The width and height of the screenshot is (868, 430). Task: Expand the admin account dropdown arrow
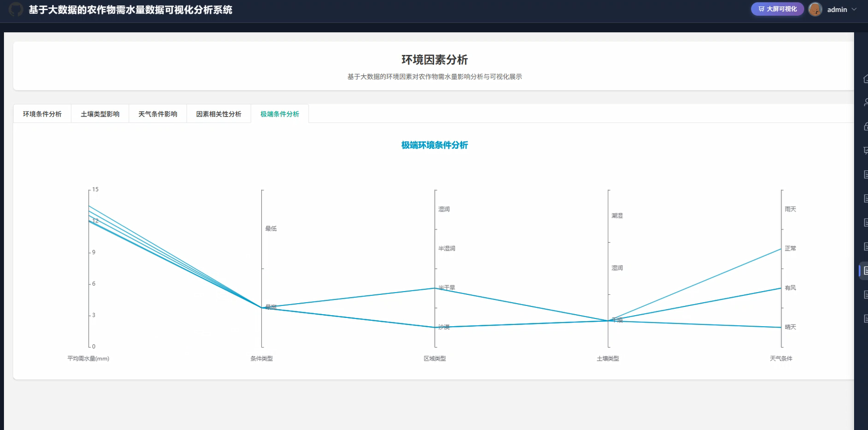854,9
